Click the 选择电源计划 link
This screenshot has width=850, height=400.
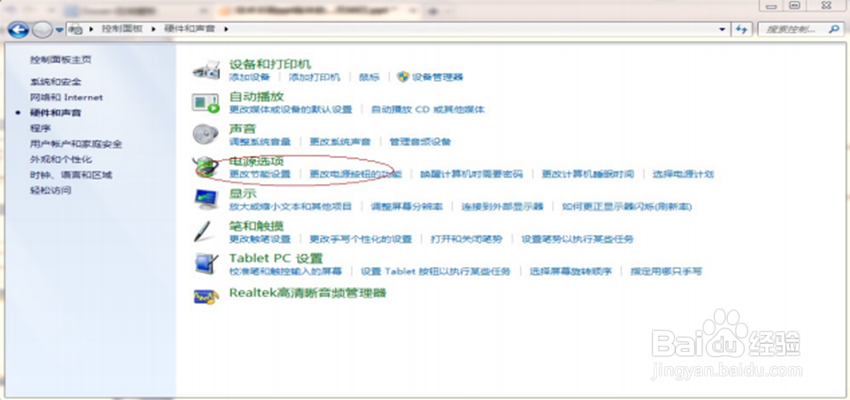coord(683,175)
